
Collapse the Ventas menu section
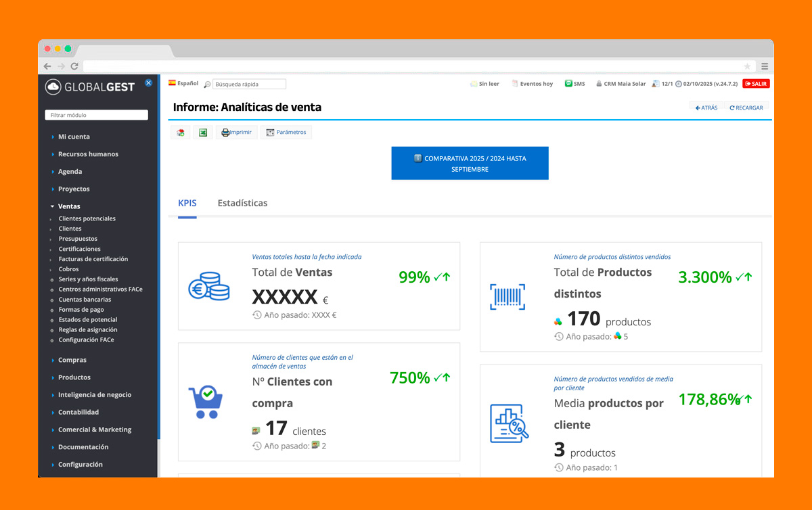coord(68,206)
